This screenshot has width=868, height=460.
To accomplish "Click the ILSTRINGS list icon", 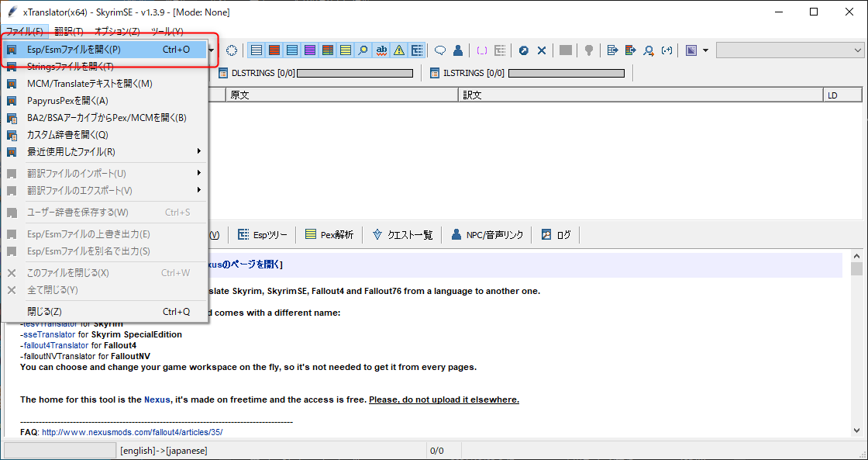I will (435, 73).
